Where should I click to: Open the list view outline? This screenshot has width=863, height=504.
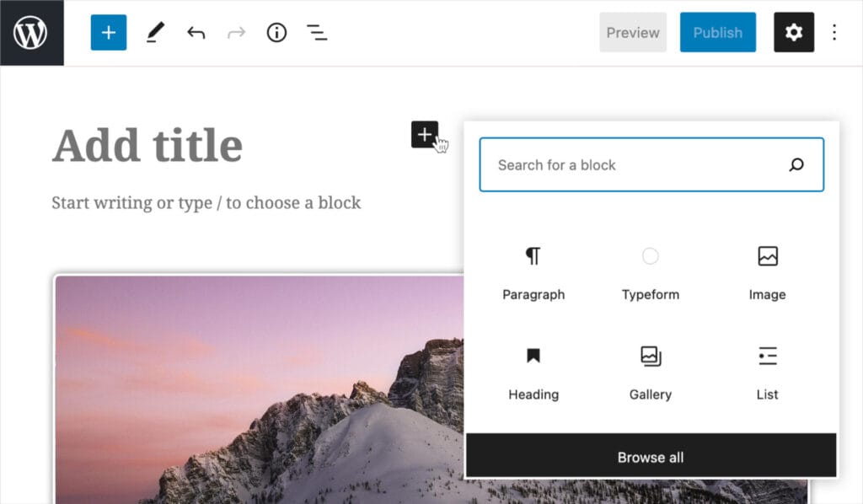[x=317, y=33]
